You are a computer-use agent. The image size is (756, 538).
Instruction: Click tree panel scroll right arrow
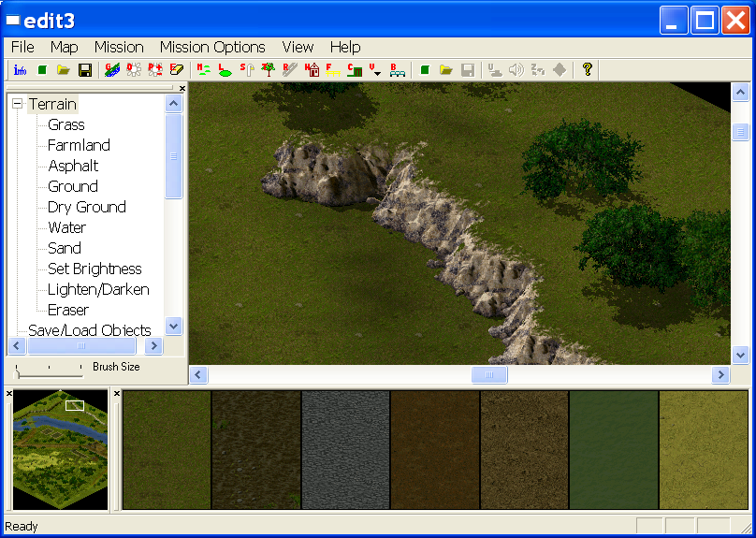(x=153, y=345)
